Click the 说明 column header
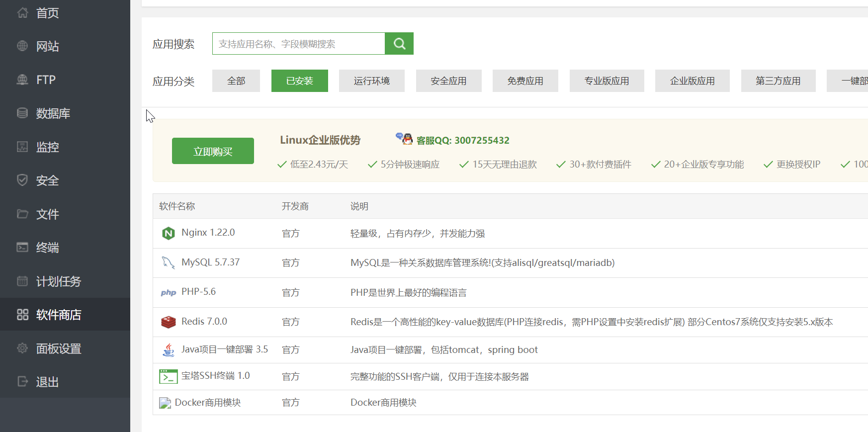The image size is (868, 432). point(359,206)
